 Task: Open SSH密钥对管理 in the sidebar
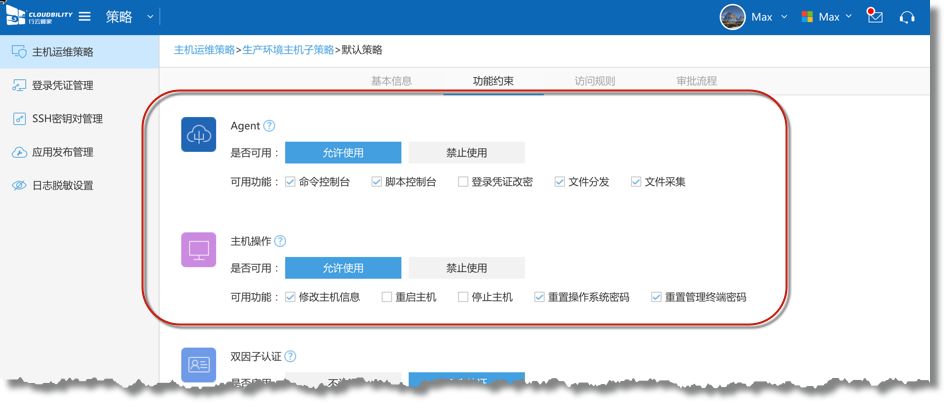click(x=67, y=119)
